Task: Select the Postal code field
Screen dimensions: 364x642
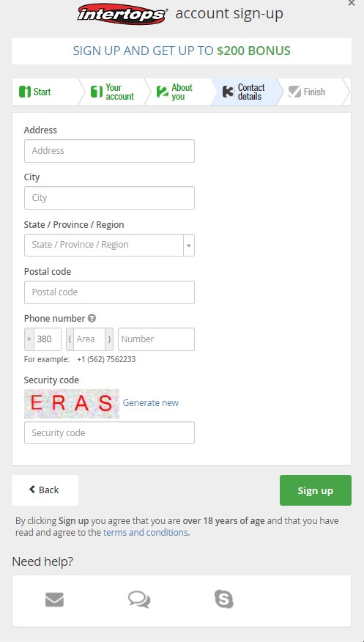Action: coord(109,292)
